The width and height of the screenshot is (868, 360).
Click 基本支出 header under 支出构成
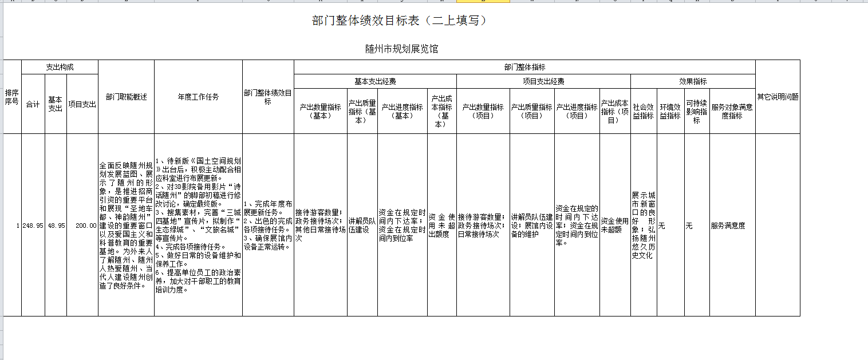point(56,104)
